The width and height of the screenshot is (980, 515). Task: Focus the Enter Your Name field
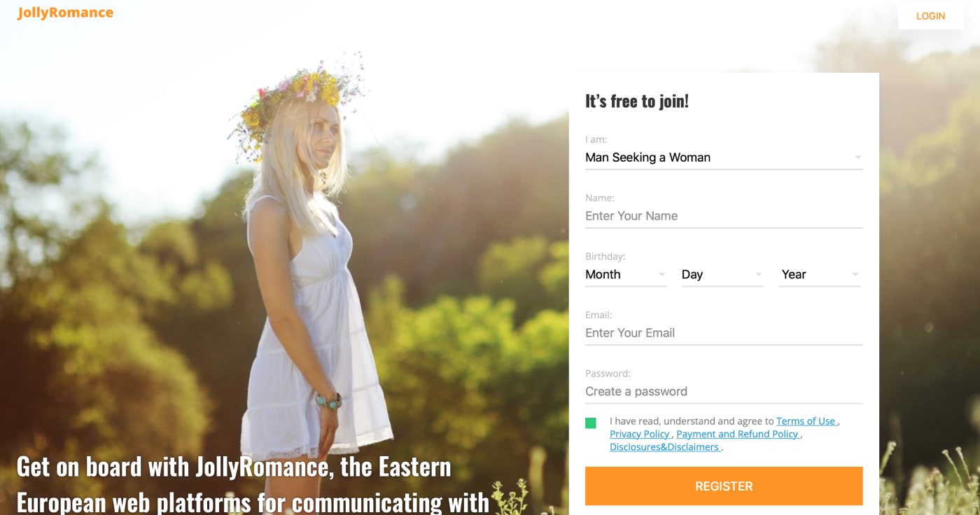pyautogui.click(x=724, y=216)
